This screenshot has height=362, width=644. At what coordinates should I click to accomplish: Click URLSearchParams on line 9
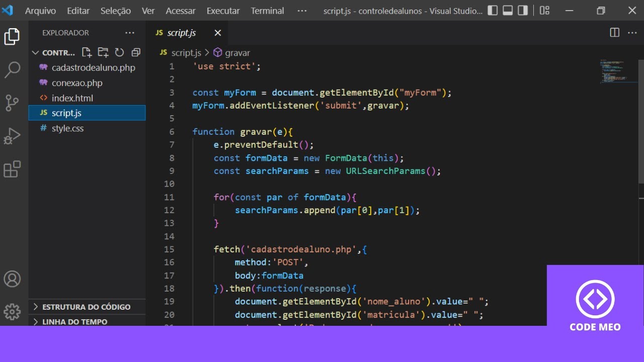[385, 171]
